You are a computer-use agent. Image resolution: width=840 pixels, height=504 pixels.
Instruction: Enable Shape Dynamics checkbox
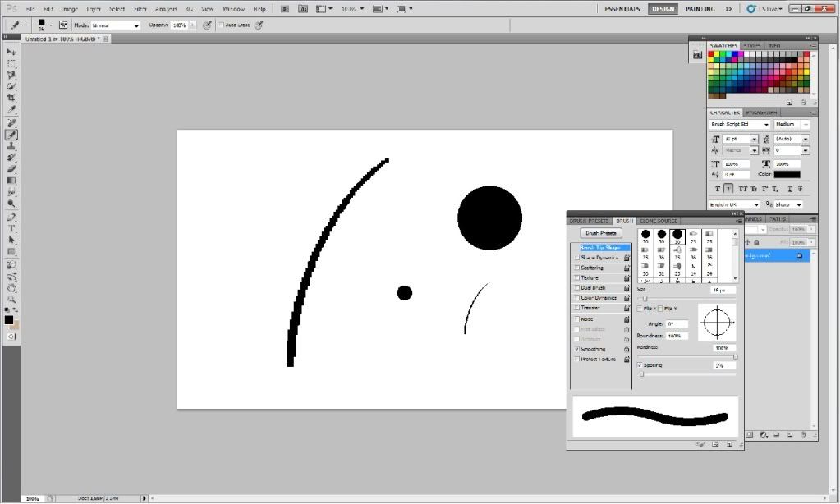coord(577,258)
